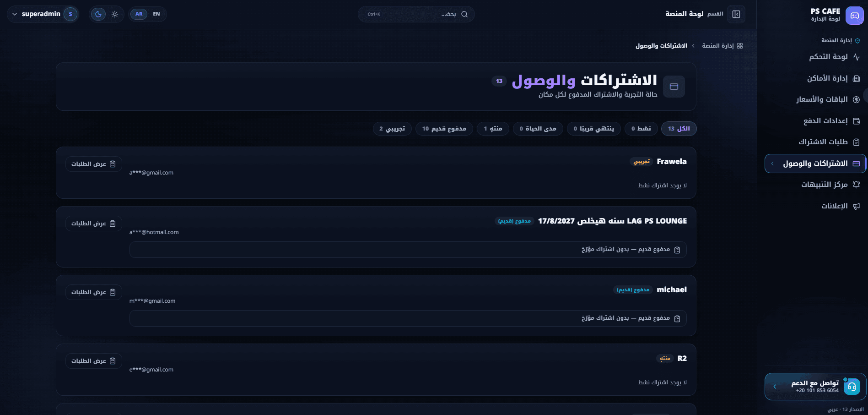The image size is (868, 415).
Task: Click إدارة المنصة breadcrumb link
Action: pos(718,46)
